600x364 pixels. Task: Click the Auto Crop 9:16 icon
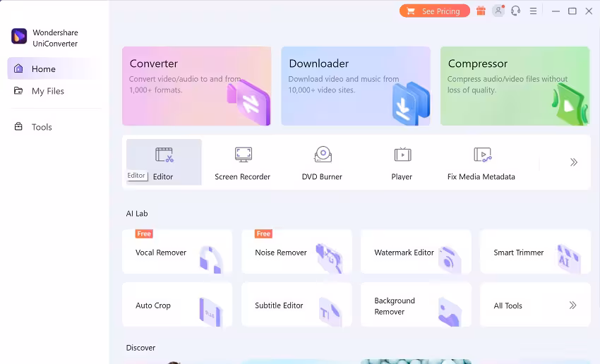coord(211,313)
